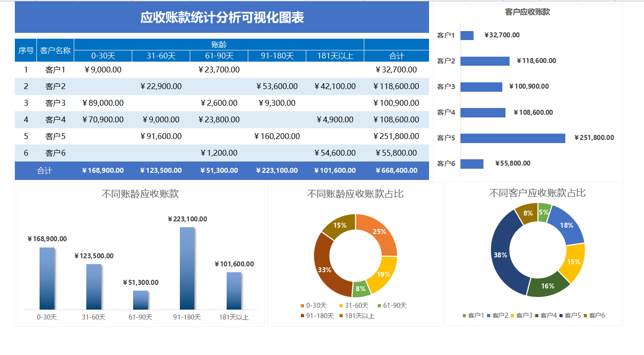Image resolution: width=644 pixels, height=355 pixels.
Task: Select the 61-90天 column in the chart
Action: (x=140, y=299)
